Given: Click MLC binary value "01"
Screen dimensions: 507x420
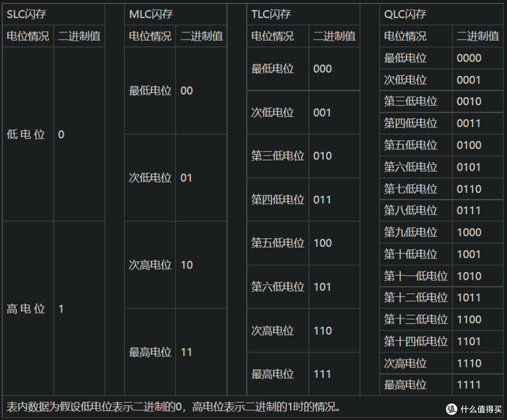Looking at the screenshot, I should (186, 178).
